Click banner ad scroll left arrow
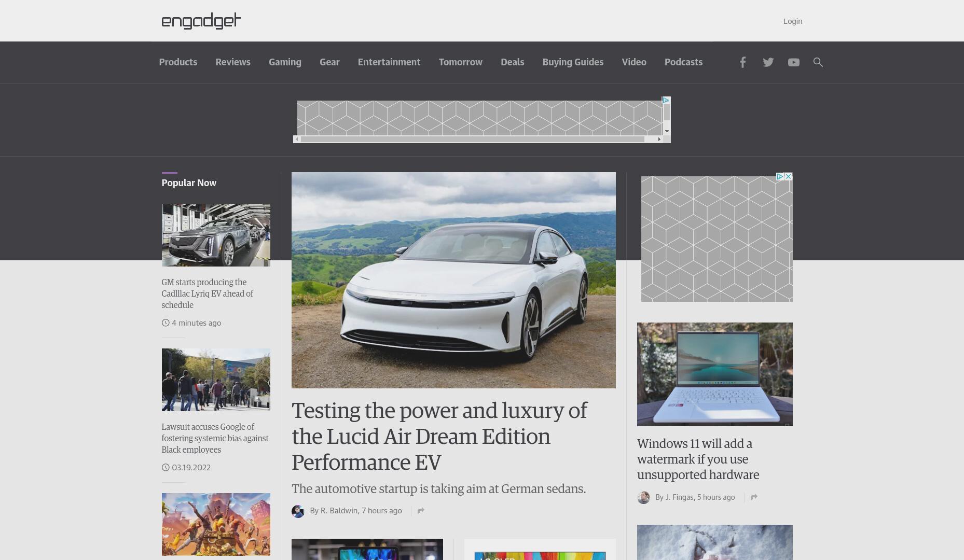 tap(296, 139)
